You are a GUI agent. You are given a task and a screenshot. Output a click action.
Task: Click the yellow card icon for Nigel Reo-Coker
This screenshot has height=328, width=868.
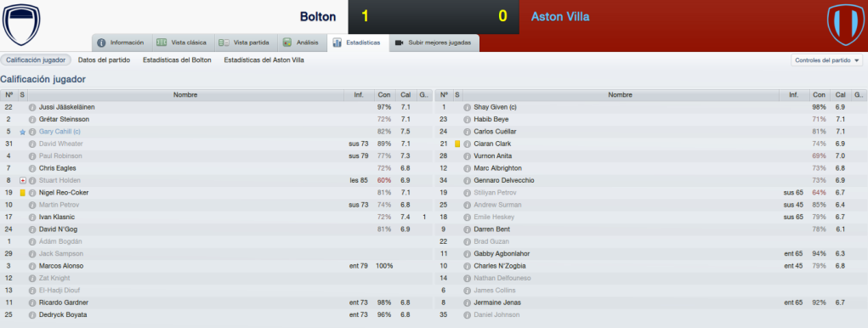point(23,193)
